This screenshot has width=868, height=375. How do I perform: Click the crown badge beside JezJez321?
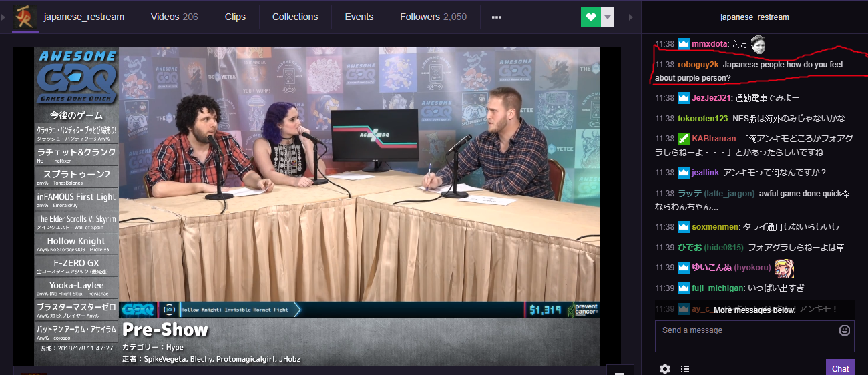(x=684, y=98)
